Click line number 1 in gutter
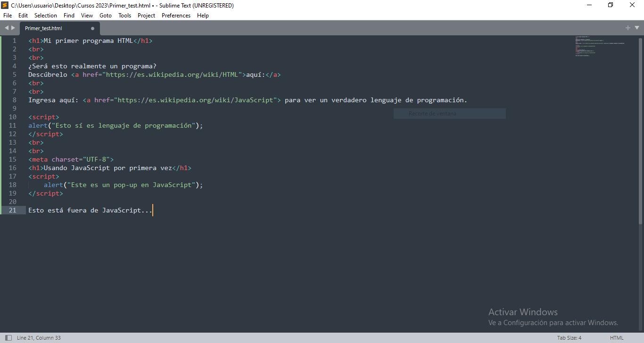Image resolution: width=644 pixels, height=343 pixels. tap(15, 41)
